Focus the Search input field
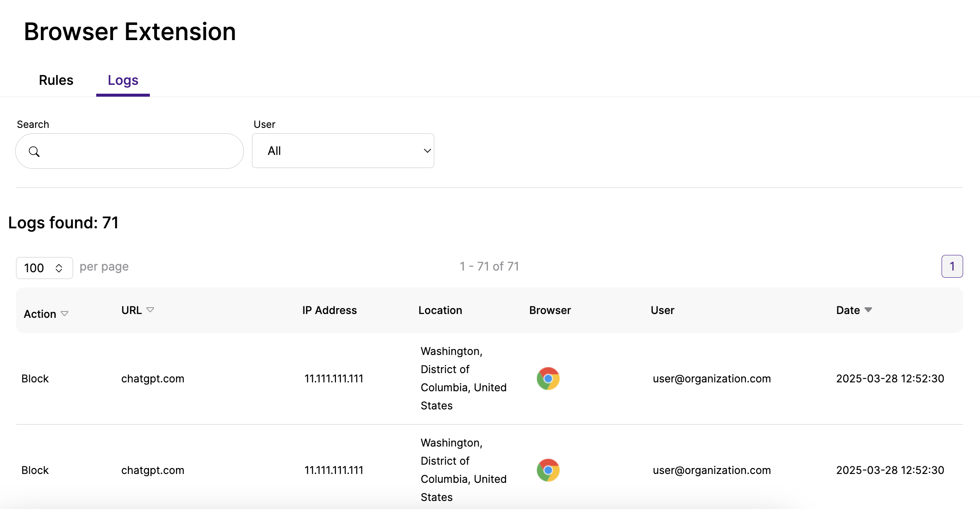This screenshot has height=509, width=980. (130, 151)
